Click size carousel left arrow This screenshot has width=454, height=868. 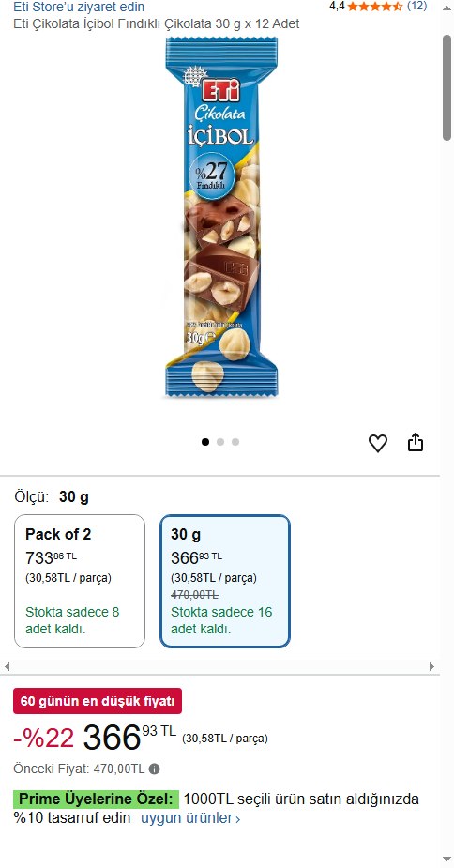(7, 666)
